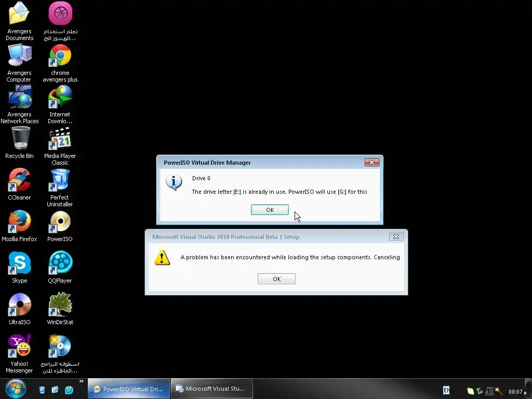Click the yellow warning icon in the Setup dialog
Viewport: 532px width, 399px height.
point(162,258)
